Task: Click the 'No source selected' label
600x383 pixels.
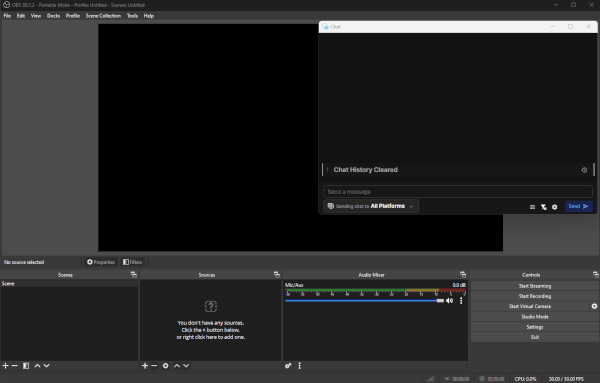Action: pos(24,262)
